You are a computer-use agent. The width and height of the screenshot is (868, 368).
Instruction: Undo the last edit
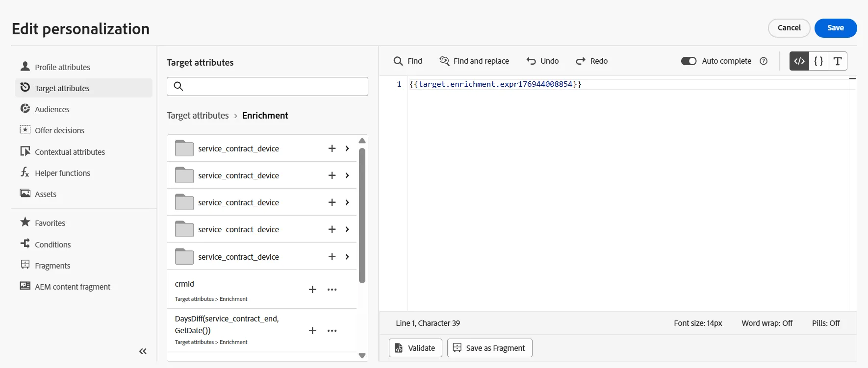coord(542,61)
